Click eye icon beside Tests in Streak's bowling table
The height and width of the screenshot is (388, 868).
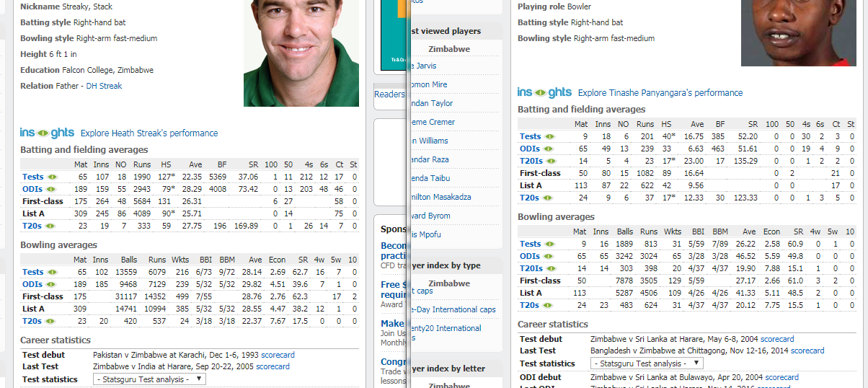pyautogui.click(x=52, y=272)
